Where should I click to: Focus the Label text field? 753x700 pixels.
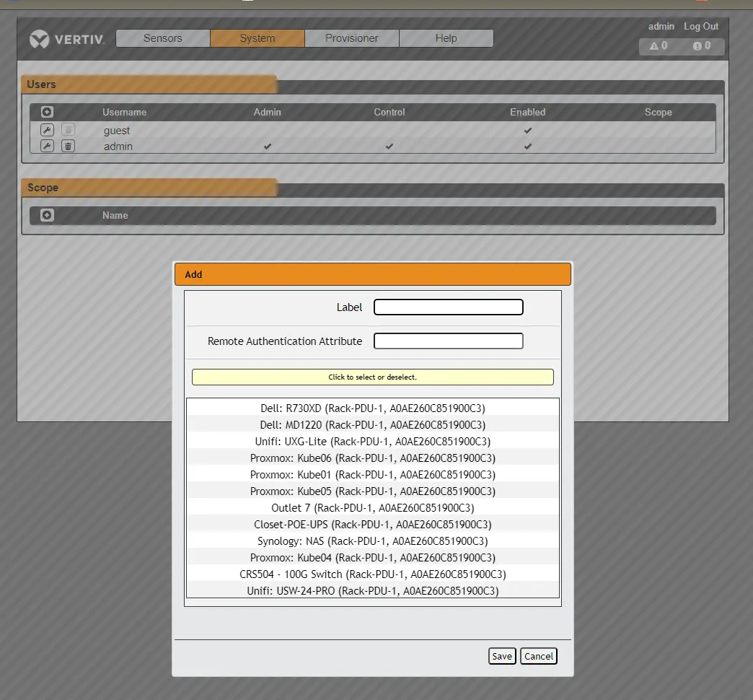coord(448,307)
